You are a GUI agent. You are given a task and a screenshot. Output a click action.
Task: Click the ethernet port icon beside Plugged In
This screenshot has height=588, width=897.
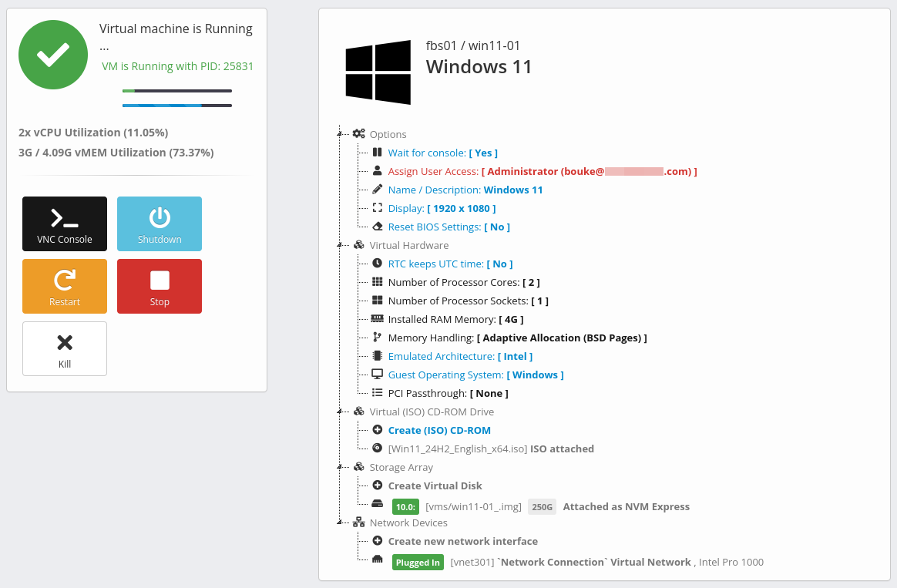coord(377,559)
